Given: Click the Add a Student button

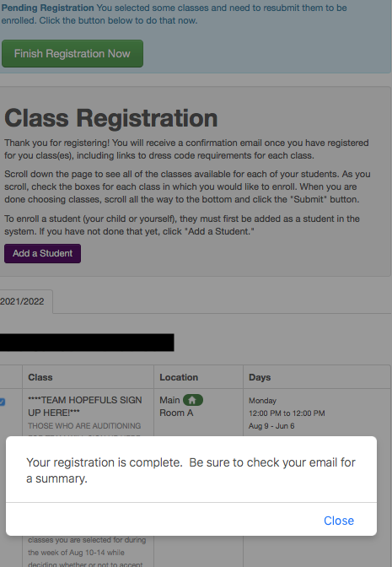Looking at the screenshot, I should [43, 253].
